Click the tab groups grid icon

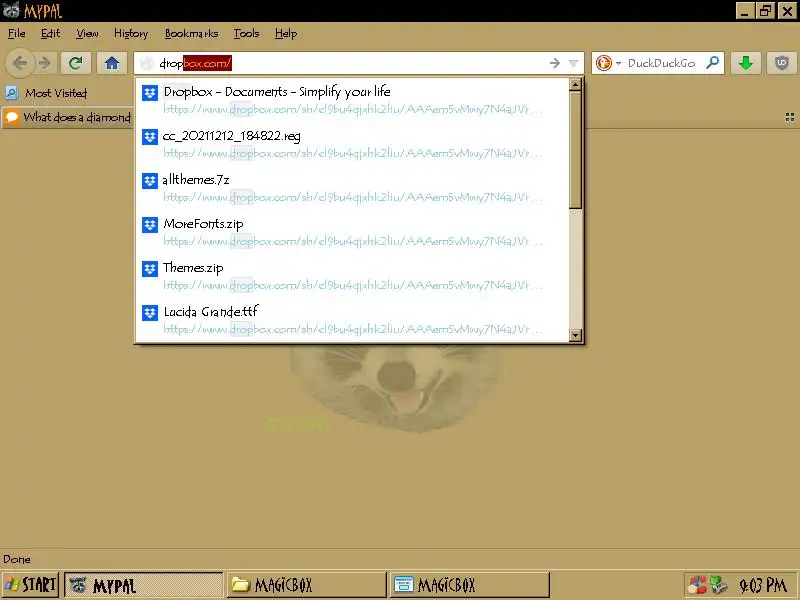tap(790, 117)
